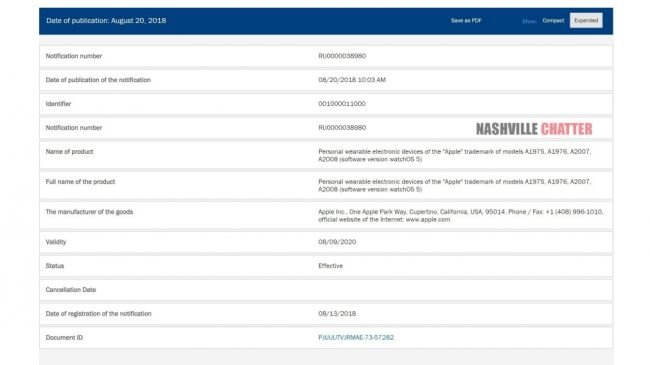
Task: Click 'Date of registration of the notification' label
Action: (x=99, y=314)
